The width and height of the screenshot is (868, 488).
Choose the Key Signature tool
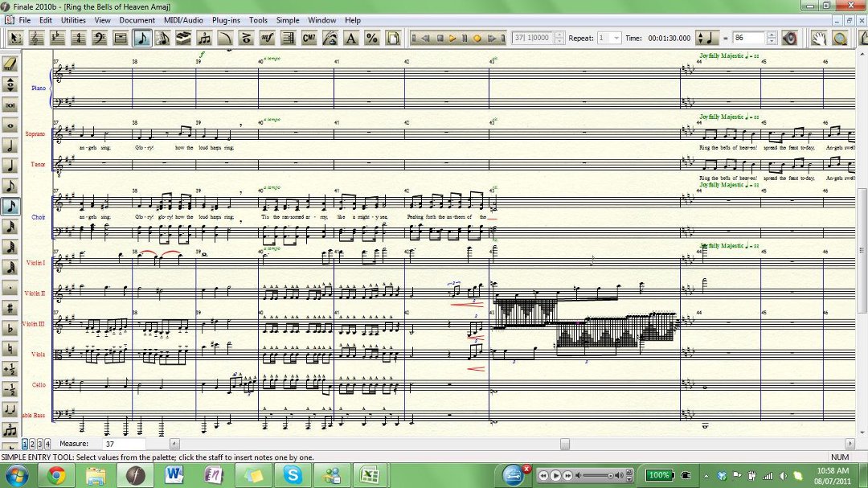pos(58,39)
